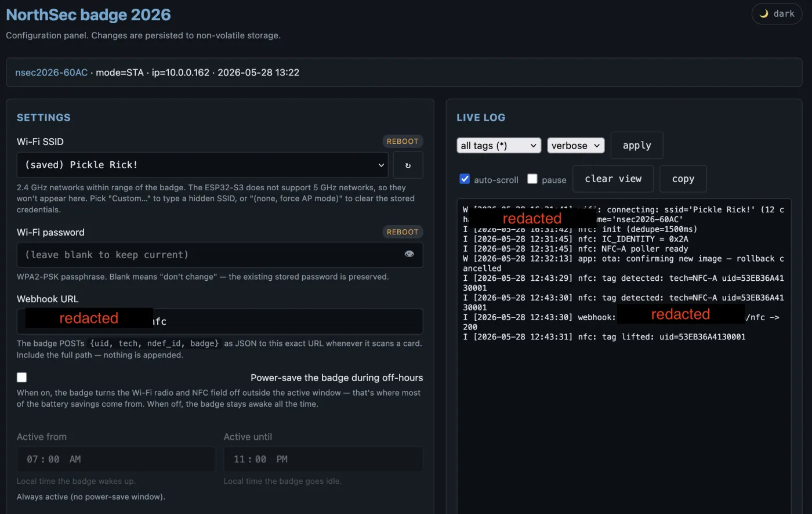Click the Active from time field

click(x=116, y=459)
